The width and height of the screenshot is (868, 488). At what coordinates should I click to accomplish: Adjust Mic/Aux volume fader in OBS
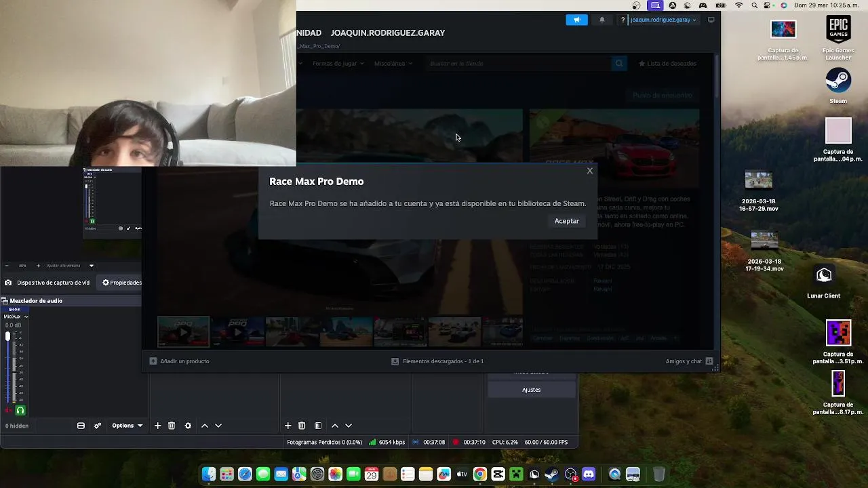tap(7, 336)
